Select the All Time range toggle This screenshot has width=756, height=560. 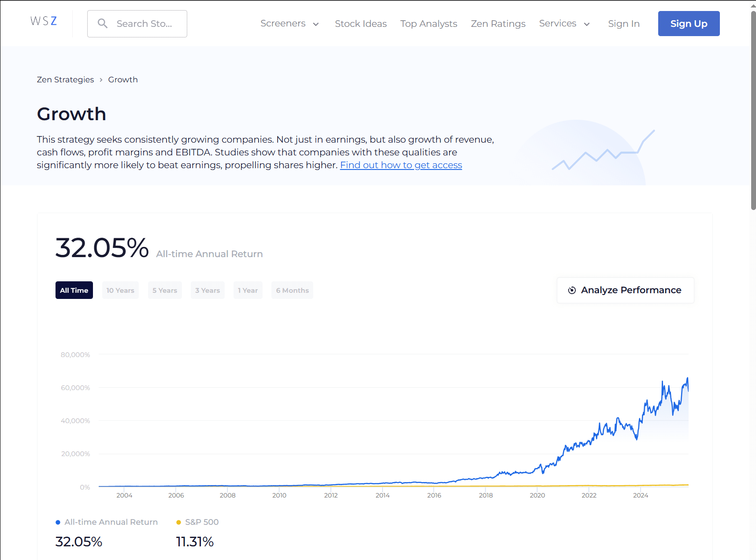pyautogui.click(x=74, y=290)
